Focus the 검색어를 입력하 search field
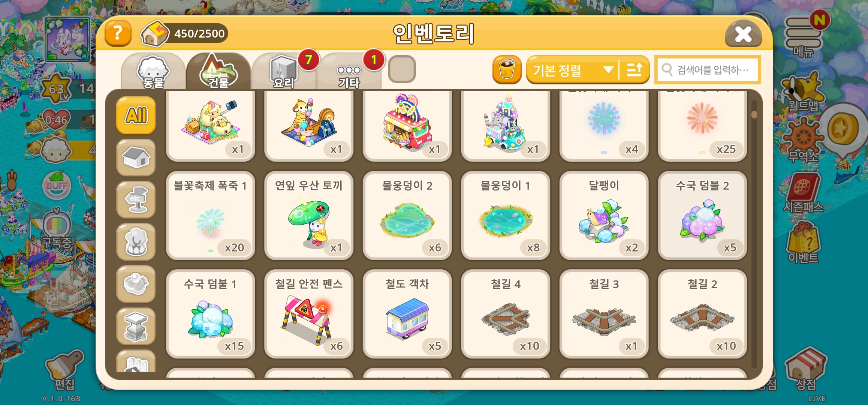 (x=708, y=70)
